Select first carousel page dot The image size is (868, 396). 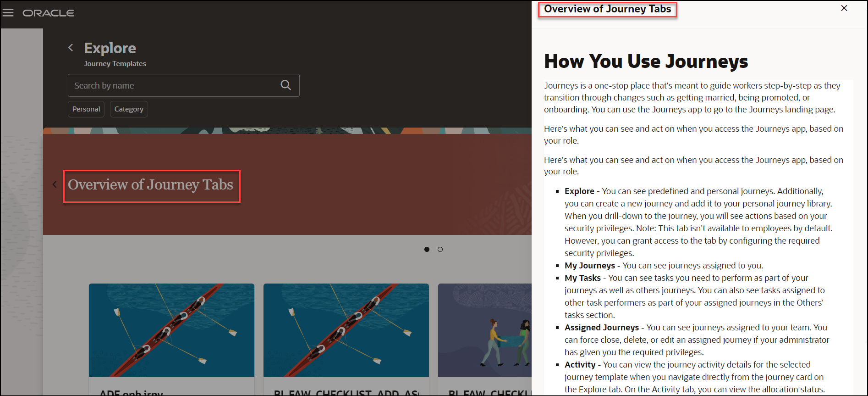(x=427, y=250)
